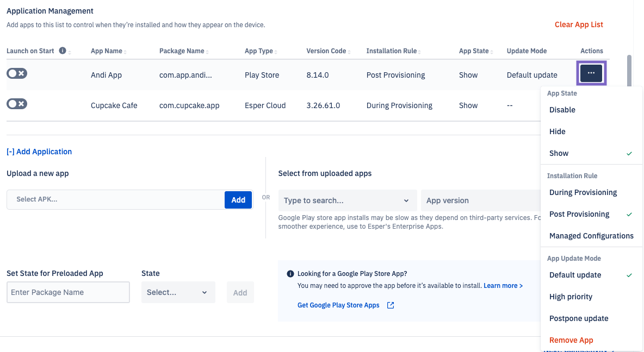The height and width of the screenshot is (352, 644).
Task: Click the app table vertical scrollbar
Action: pos(629,71)
